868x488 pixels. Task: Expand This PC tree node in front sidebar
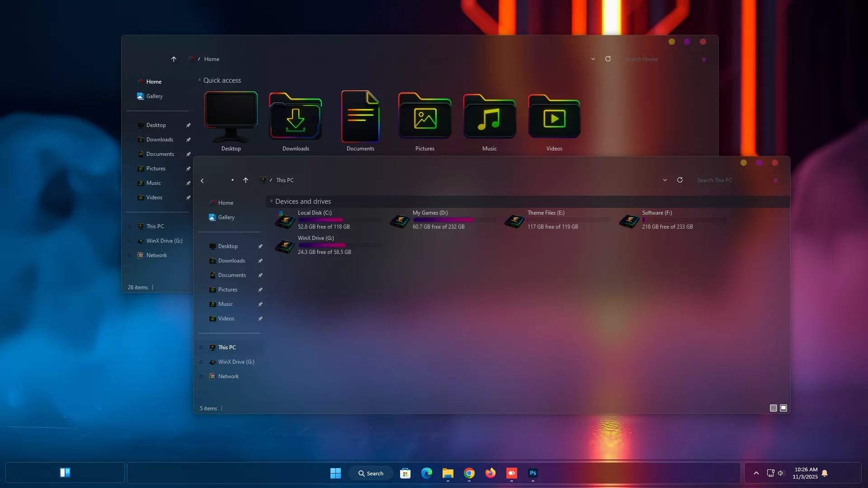click(201, 347)
